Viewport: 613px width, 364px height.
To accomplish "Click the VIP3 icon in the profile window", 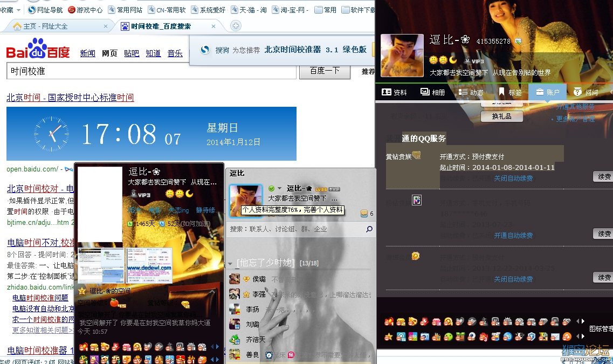I will click(x=474, y=60).
